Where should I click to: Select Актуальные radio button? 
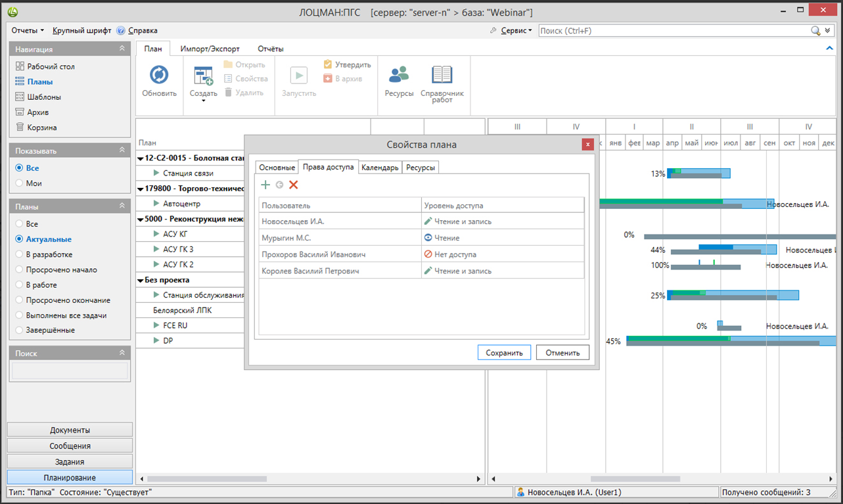click(20, 239)
